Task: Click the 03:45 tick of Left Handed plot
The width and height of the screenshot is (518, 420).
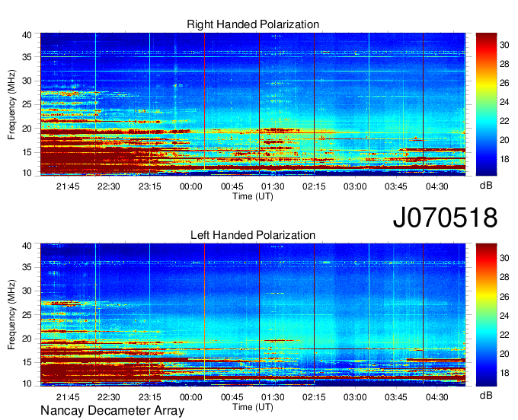Action: (396, 397)
